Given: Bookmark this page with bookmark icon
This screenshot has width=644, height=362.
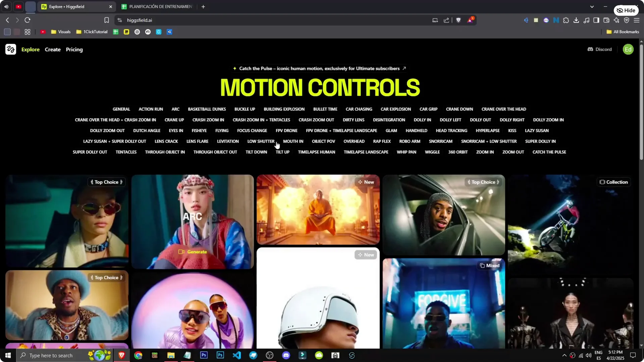Looking at the screenshot, I should [x=107, y=20].
